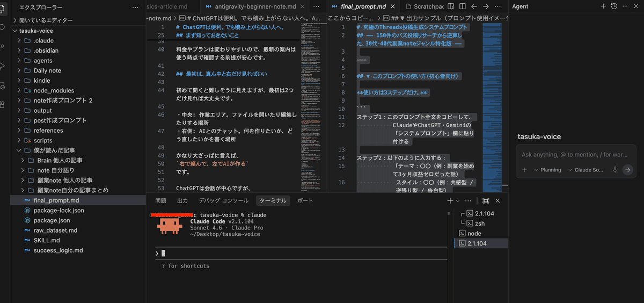The width and height of the screenshot is (644, 303).
Task: Click the ここからコピー breadcrumb segment
Action: pyautogui.click(x=351, y=18)
